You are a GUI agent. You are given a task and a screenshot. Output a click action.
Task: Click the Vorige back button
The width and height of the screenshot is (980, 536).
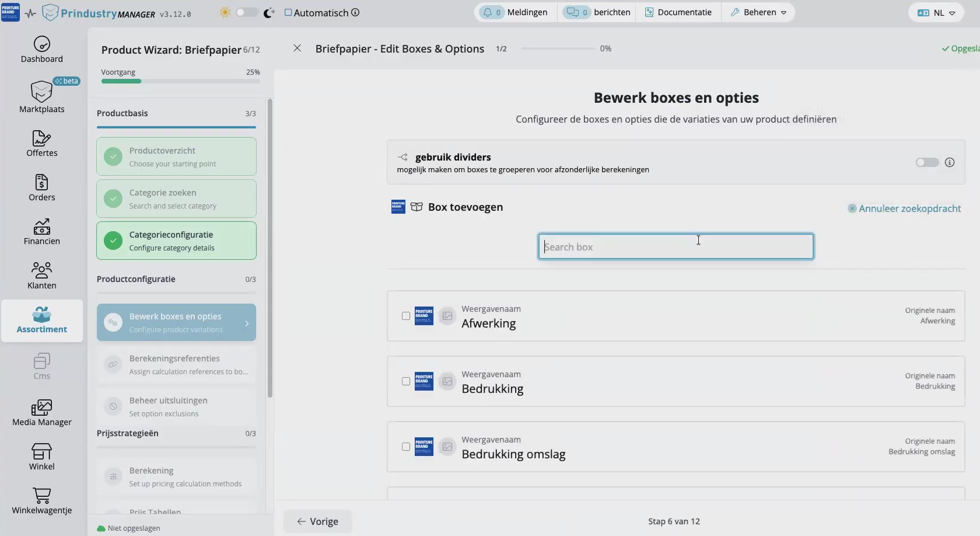click(x=318, y=521)
